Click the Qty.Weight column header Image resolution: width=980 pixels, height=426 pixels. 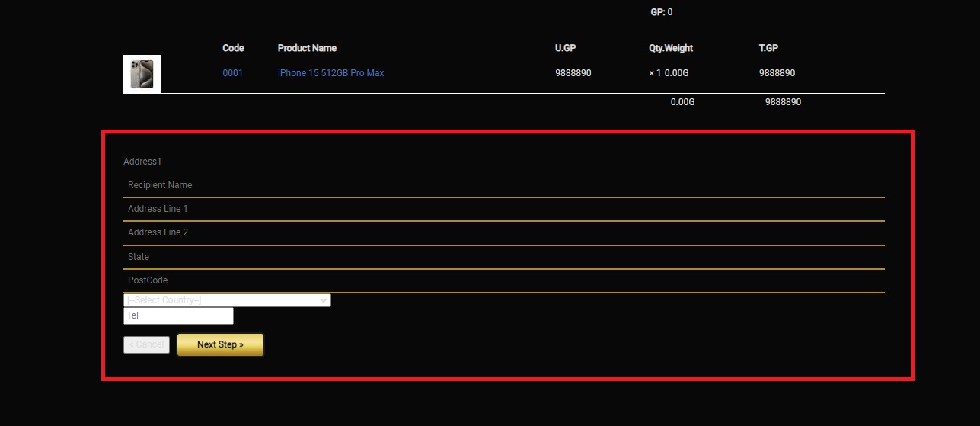pyautogui.click(x=666, y=48)
